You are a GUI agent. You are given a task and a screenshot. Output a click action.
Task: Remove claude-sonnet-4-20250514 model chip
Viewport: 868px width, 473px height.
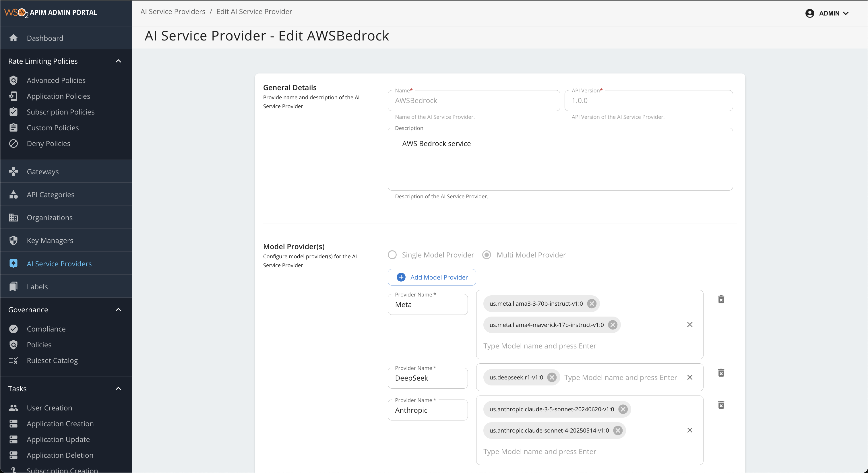pyautogui.click(x=618, y=430)
